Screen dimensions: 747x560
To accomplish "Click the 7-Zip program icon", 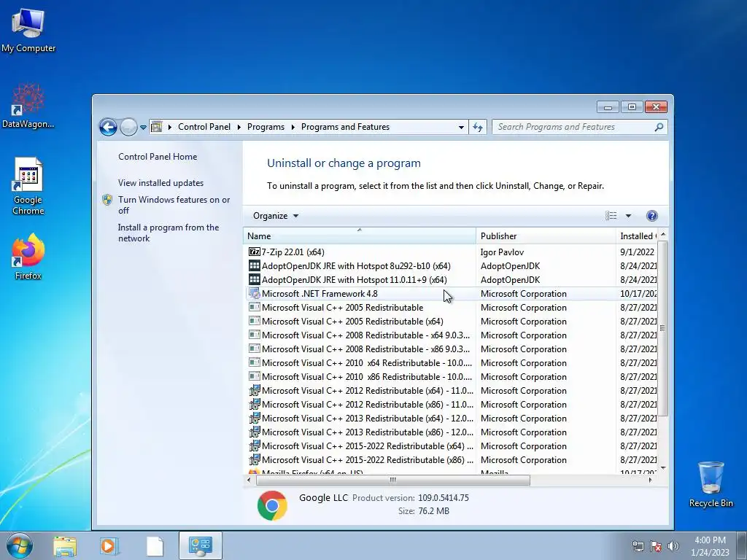I will coord(255,252).
